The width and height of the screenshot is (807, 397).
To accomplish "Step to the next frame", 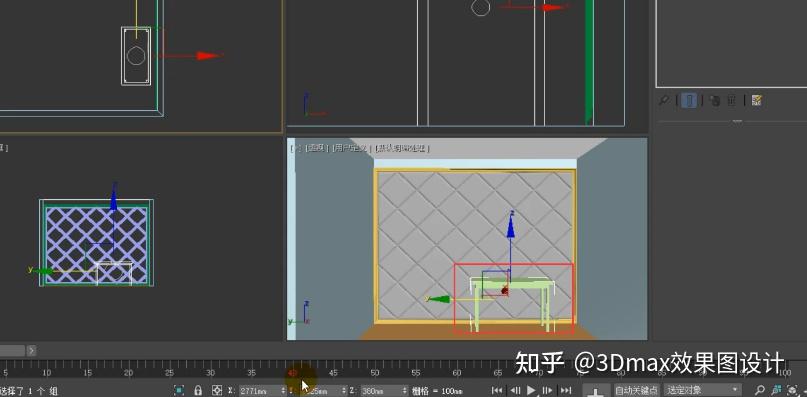I will click(548, 391).
